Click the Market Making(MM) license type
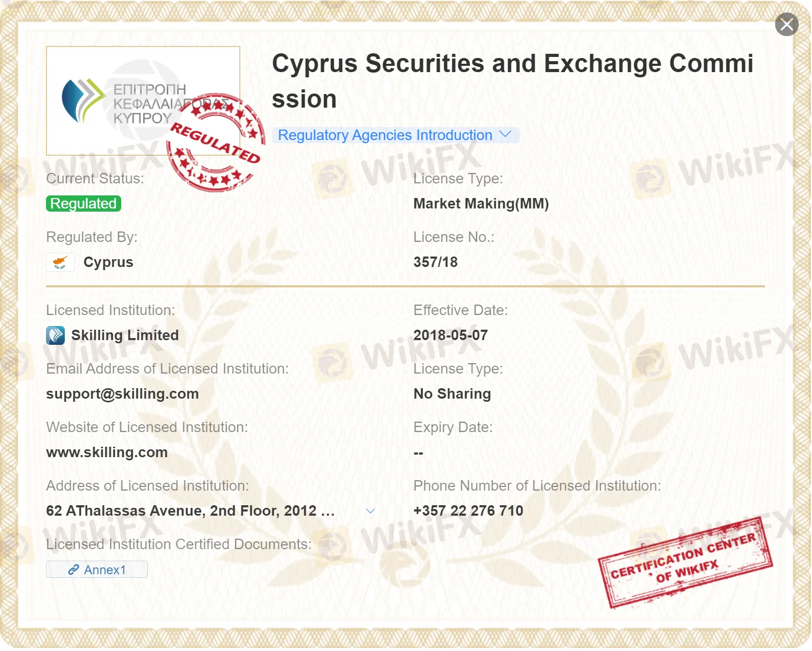 coord(481,204)
